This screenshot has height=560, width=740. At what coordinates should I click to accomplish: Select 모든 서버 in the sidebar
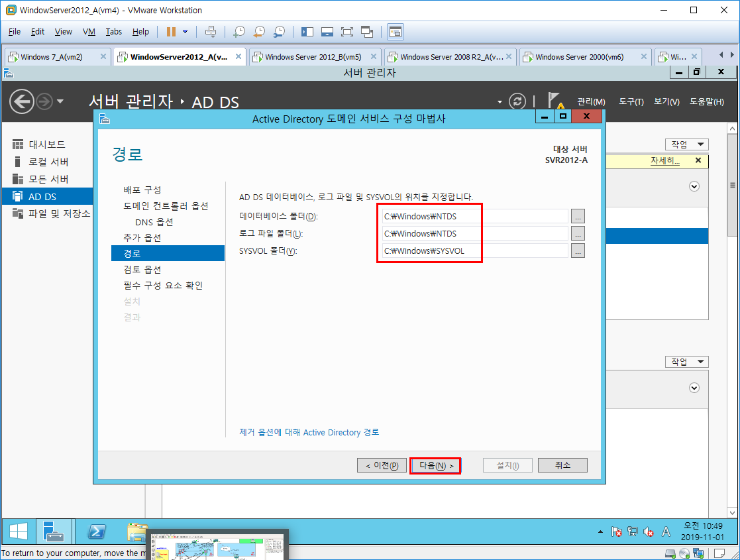47,179
